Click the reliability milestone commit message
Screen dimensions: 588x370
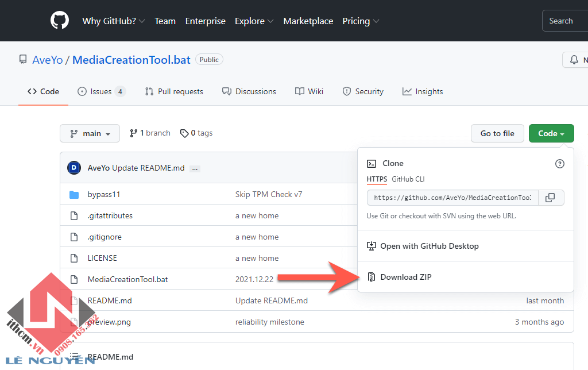click(x=270, y=322)
